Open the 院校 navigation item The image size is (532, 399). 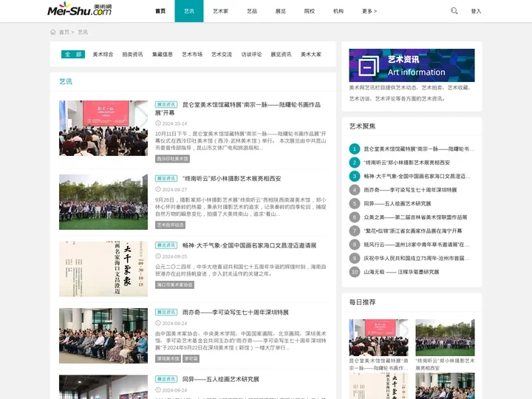310,11
